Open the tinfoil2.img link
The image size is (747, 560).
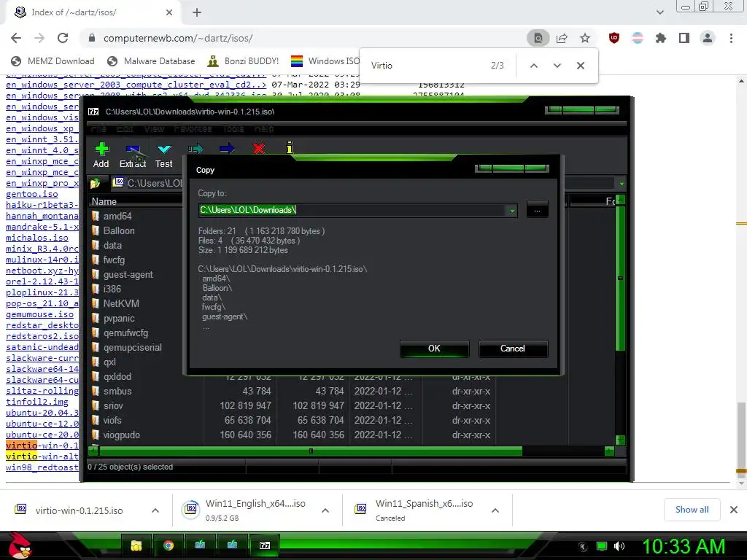pyautogui.click(x=36, y=402)
